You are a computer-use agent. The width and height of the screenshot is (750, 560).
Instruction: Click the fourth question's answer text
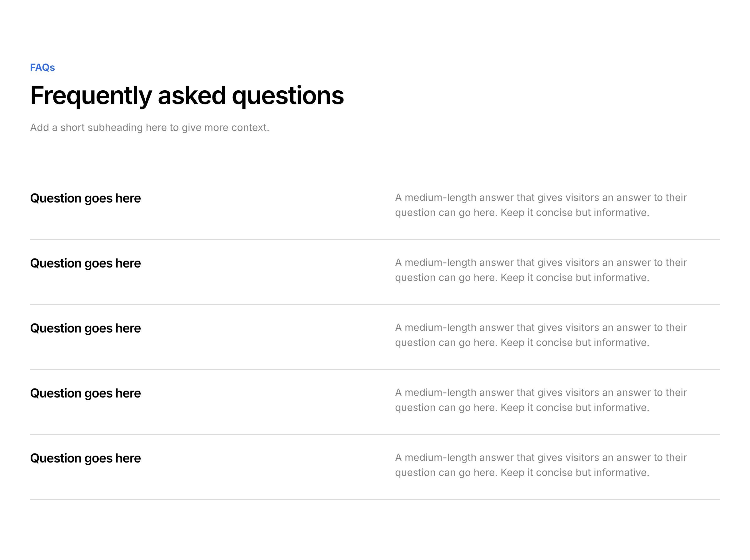click(x=540, y=400)
